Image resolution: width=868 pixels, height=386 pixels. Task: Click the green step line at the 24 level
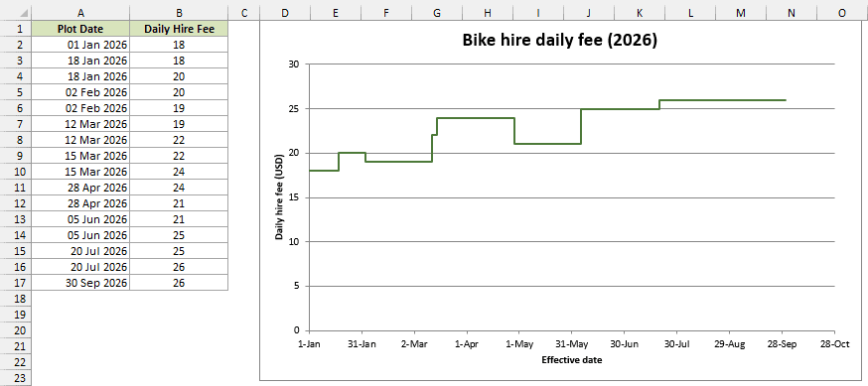[476, 118]
